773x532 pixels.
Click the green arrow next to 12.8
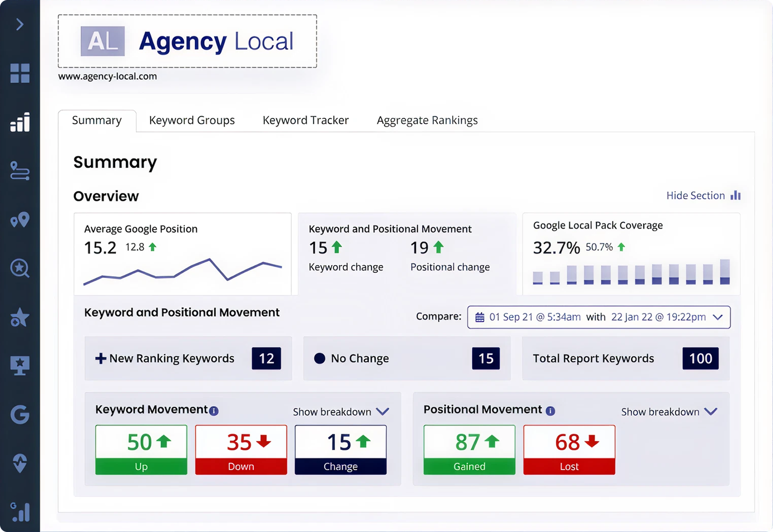point(153,247)
